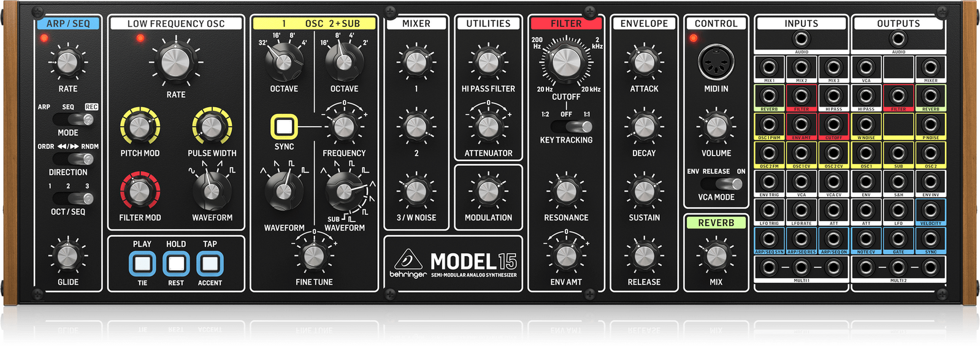
Task: Click the MIDI IN connector
Action: coord(716,62)
